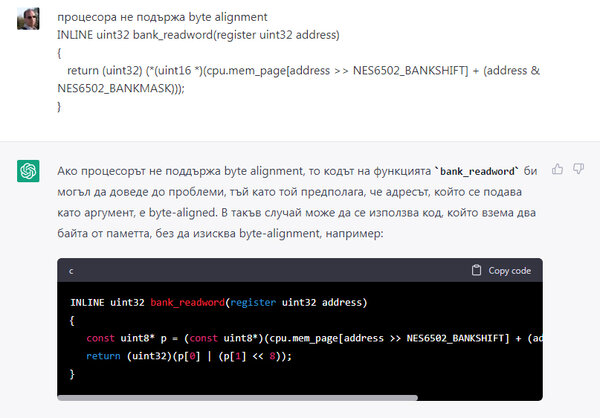Click the inline code `bank_readword` in response
Image resolution: width=600 pixels, height=418 pixels.
click(477, 171)
